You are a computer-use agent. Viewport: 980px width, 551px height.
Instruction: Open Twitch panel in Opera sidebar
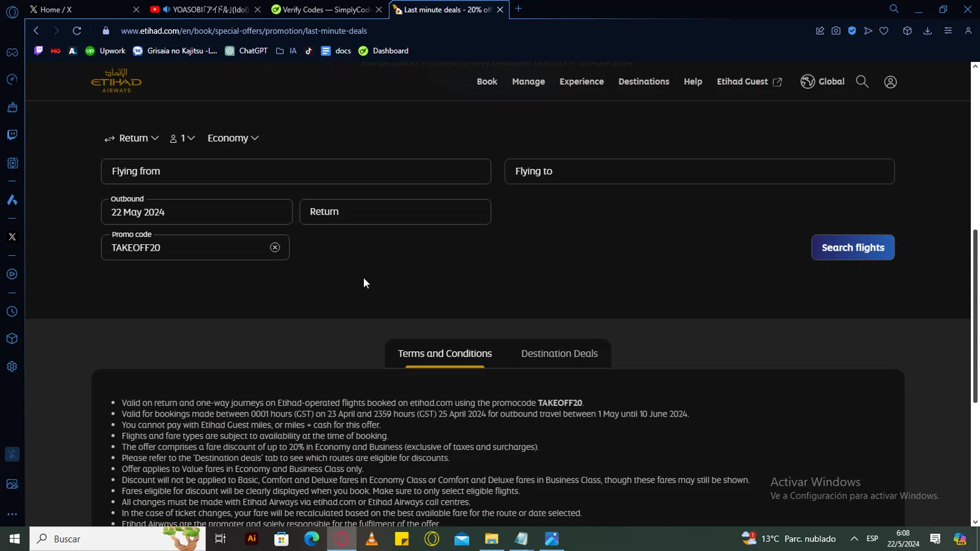coord(12,134)
